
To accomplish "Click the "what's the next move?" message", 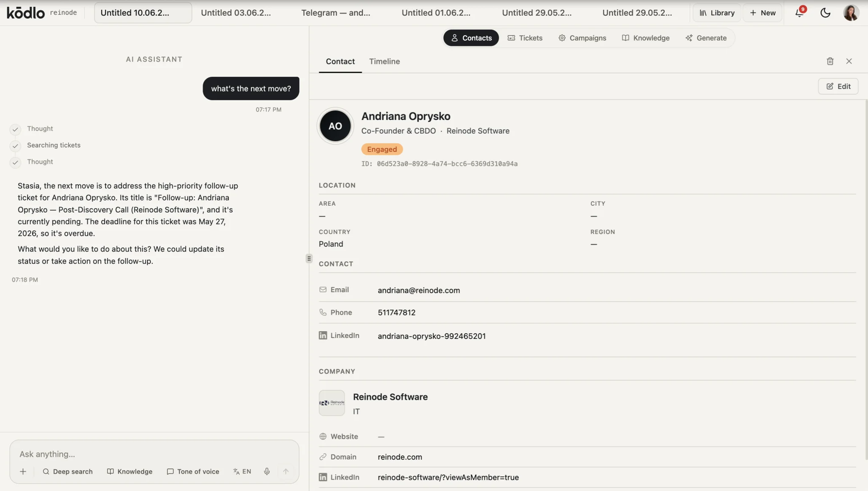I will 251,89.
